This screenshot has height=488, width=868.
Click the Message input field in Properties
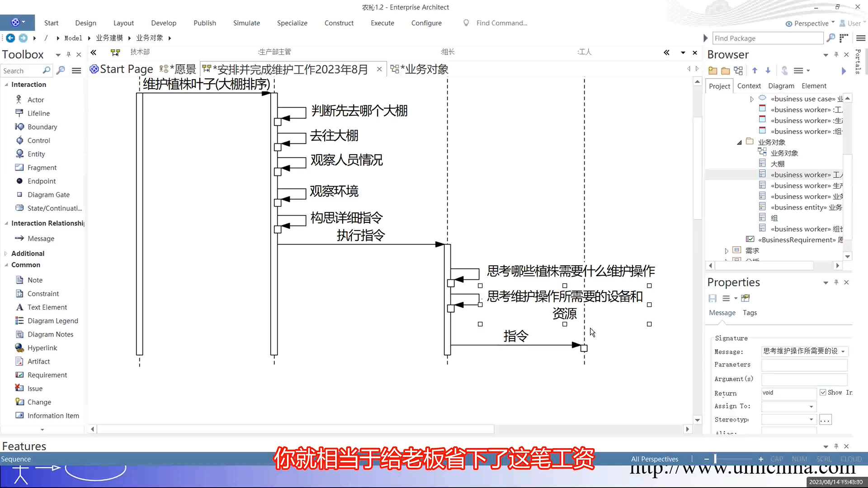point(799,351)
